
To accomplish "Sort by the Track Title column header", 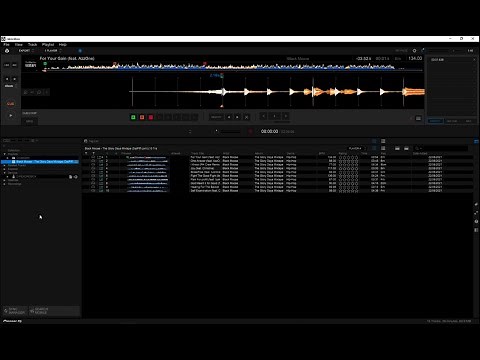I will [198, 153].
